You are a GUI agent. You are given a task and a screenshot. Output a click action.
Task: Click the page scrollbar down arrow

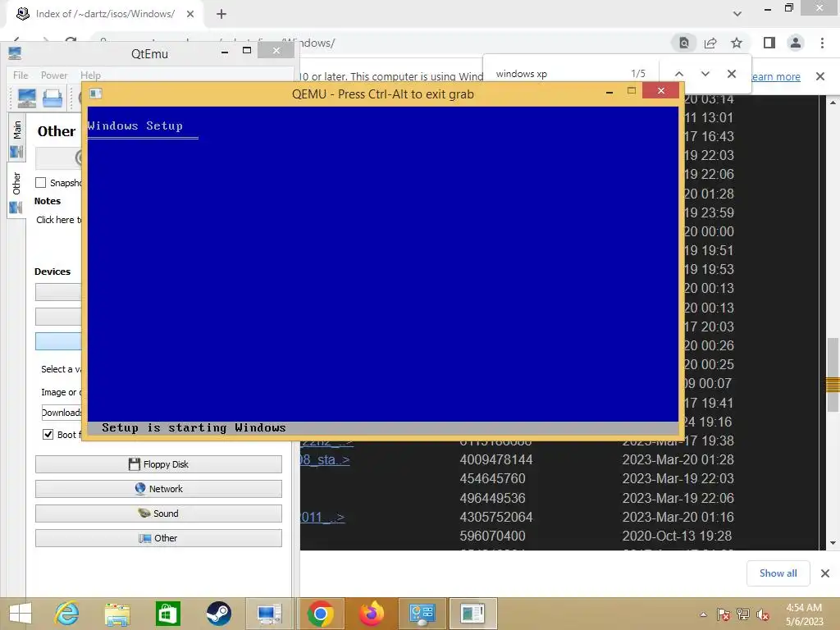pos(833,543)
